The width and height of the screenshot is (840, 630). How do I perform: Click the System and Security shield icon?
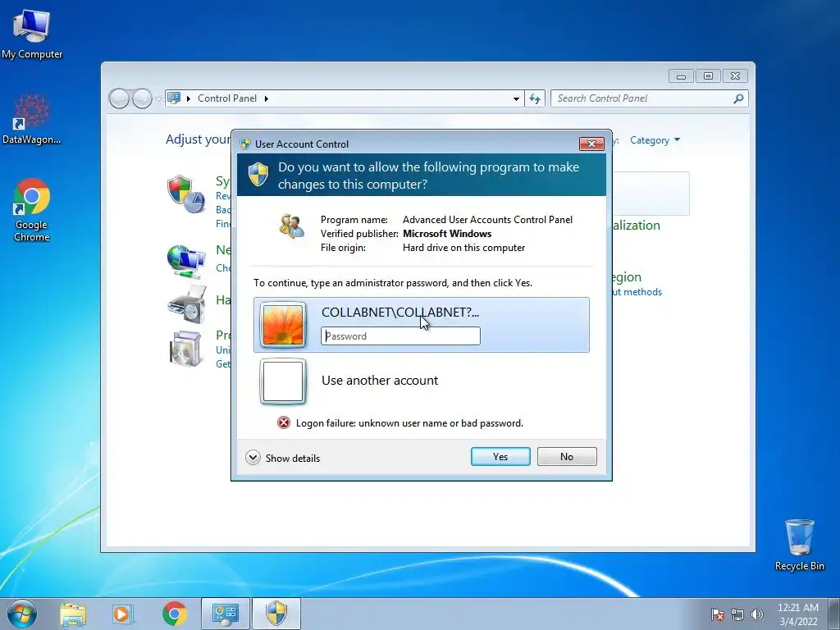point(186,194)
